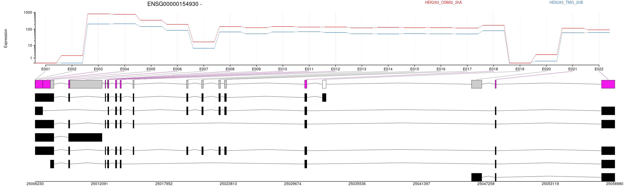Select exon label E013
The width and height of the screenshot is (644, 188).
point(362,69)
